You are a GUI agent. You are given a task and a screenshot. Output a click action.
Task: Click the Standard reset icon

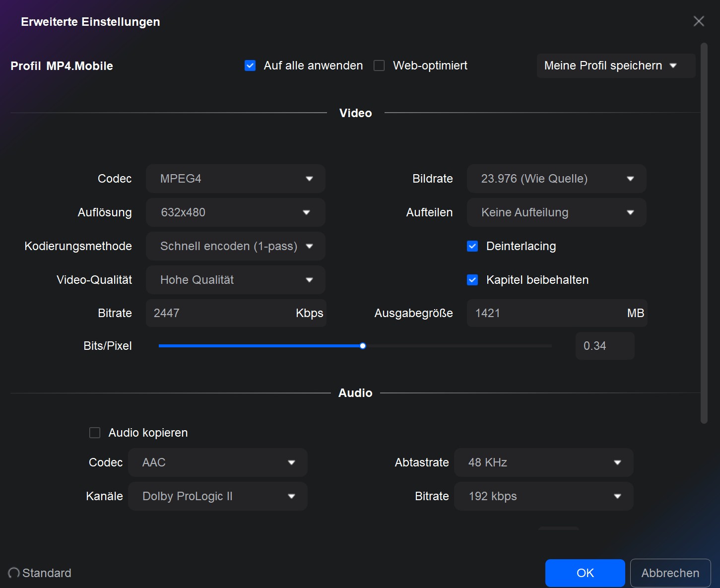tap(14, 573)
